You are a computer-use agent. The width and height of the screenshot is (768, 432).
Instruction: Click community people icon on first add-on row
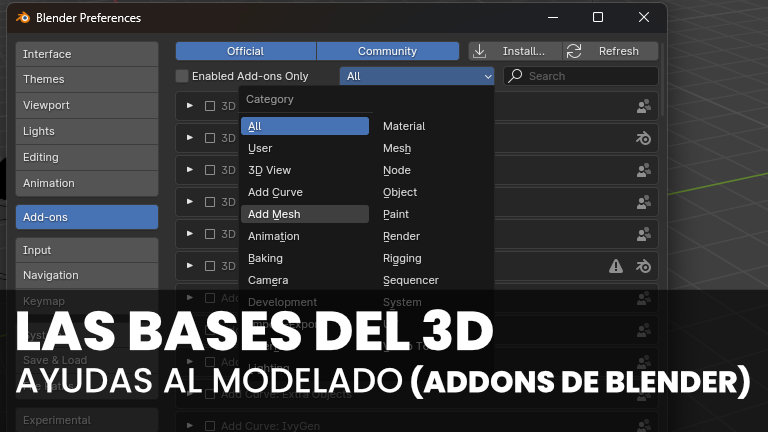pyautogui.click(x=644, y=106)
